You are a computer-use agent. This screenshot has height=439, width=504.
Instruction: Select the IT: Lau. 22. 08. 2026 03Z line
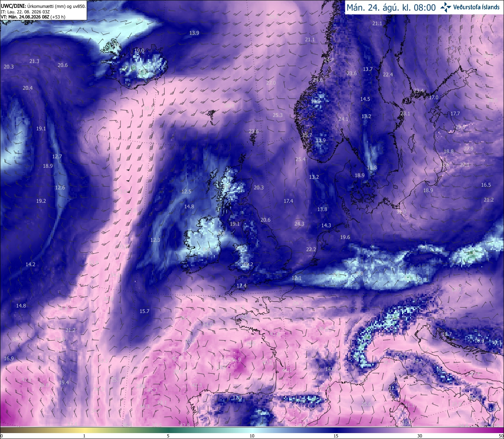(x=25, y=12)
